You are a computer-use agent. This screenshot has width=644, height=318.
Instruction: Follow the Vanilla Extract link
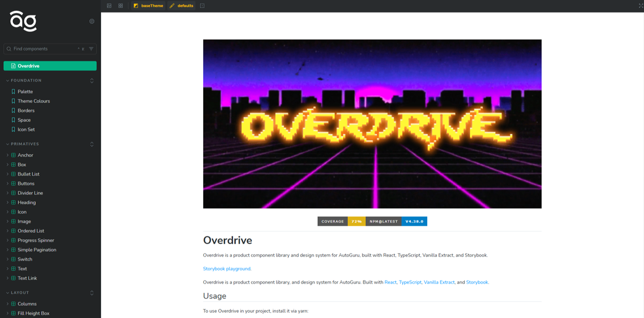pyautogui.click(x=439, y=282)
